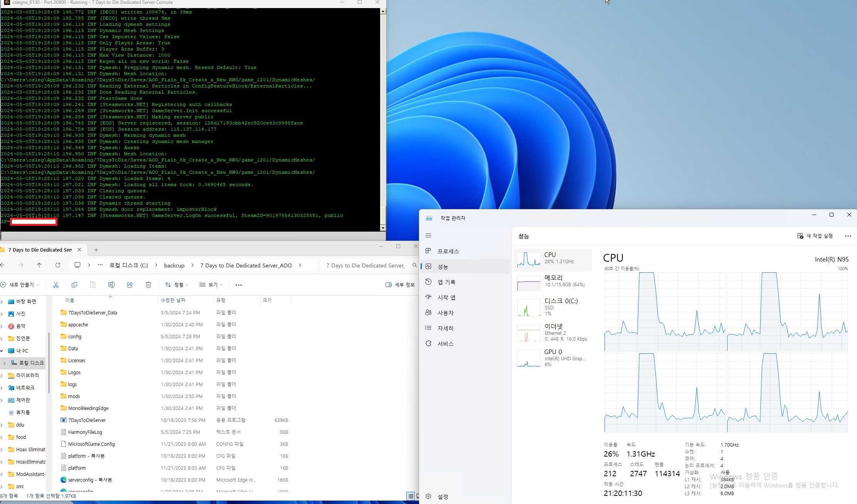Open the 보기 view dropdown
Screen dimensions: 857x504
[211, 285]
